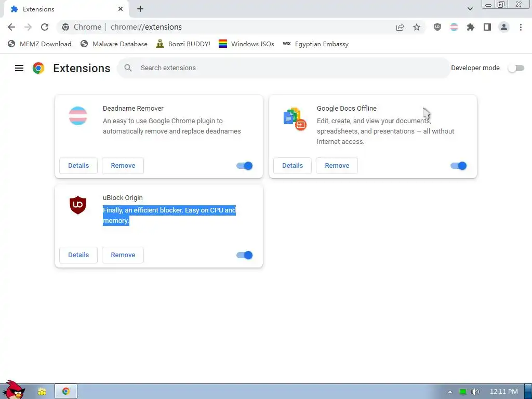This screenshot has width=532, height=399.
Task: Click the Show desktop strip
Action: [528, 392]
